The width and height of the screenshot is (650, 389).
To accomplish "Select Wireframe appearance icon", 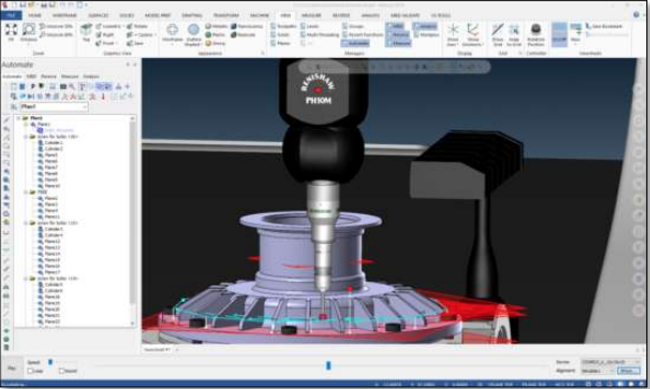I will click(x=172, y=33).
